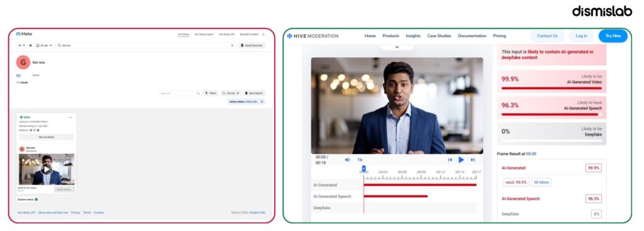Image resolution: width=644 pixels, height=231 pixels.
Task: Clear the Meta search box with the X icon
Action: (x=232, y=45)
